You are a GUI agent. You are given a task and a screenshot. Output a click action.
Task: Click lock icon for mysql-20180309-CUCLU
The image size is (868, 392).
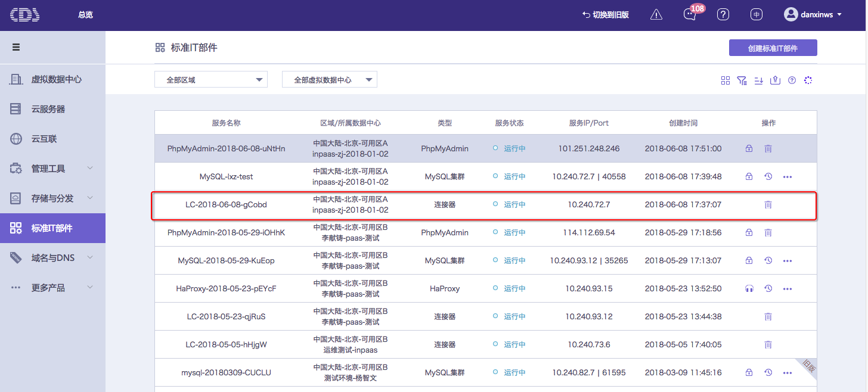pos(749,373)
